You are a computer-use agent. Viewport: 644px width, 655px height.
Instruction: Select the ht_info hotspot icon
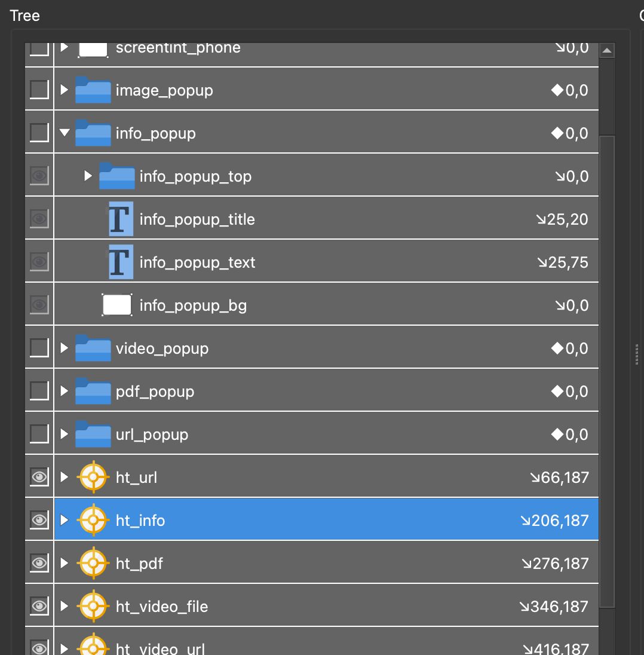pos(94,520)
